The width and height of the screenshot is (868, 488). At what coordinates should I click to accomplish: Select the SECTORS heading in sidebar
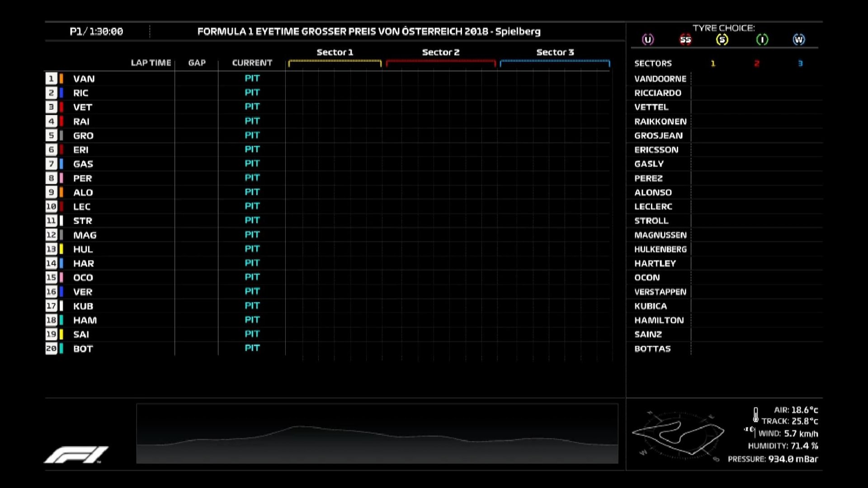coord(653,63)
